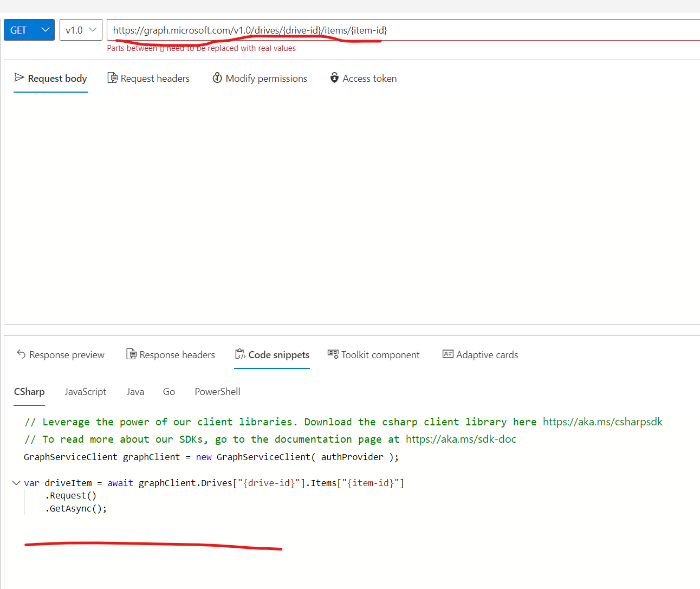Click the Request headers document icon

click(113, 78)
